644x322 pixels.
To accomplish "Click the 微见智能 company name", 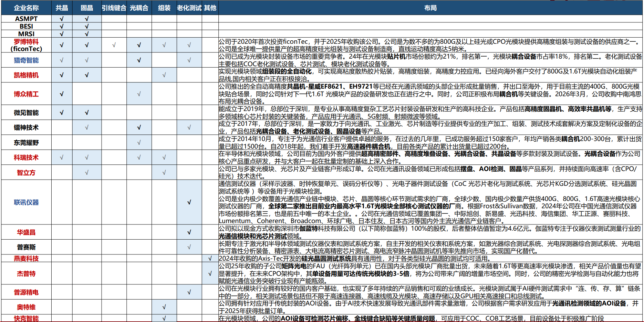I will pos(26,112).
